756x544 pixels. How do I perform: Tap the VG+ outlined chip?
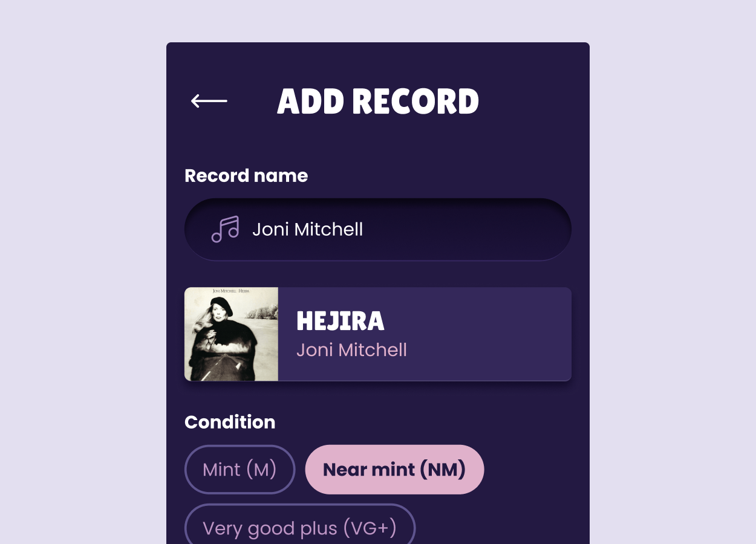click(x=299, y=528)
